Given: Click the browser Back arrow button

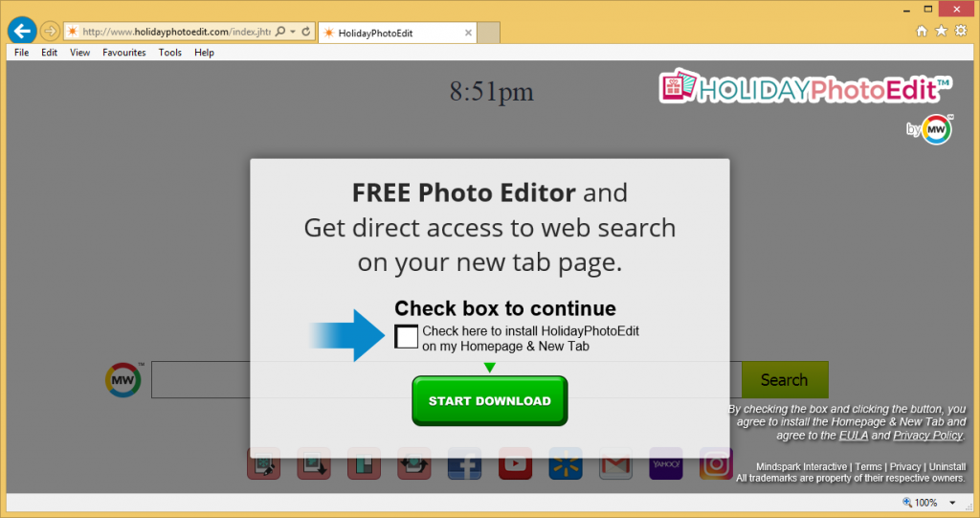Looking at the screenshot, I should tap(22, 31).
